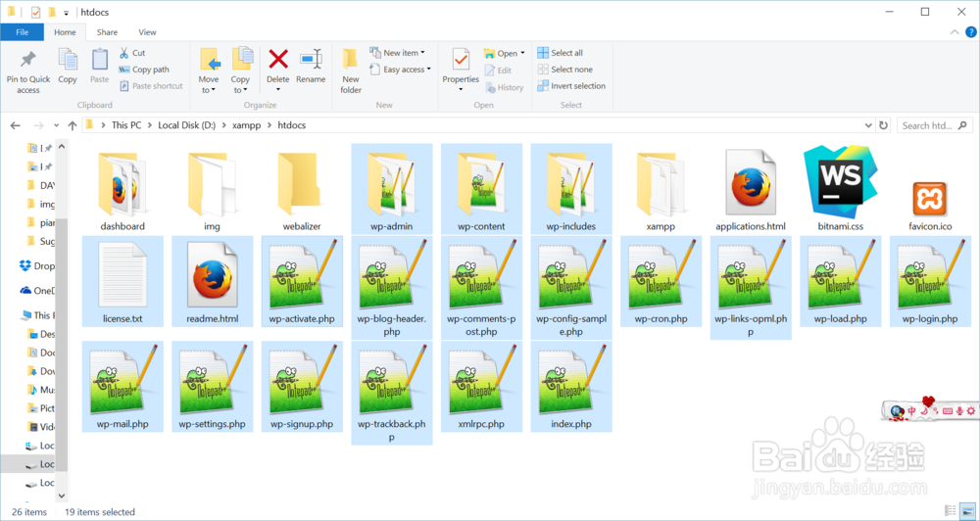Pin the folder to Quick access
The height and width of the screenshot is (521, 980).
click(x=28, y=72)
